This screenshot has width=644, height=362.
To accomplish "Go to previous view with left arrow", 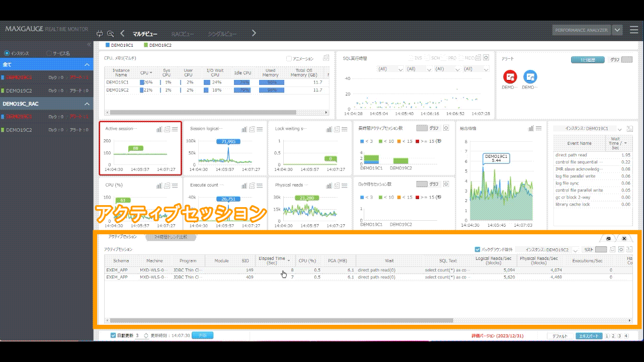I will coord(123,34).
